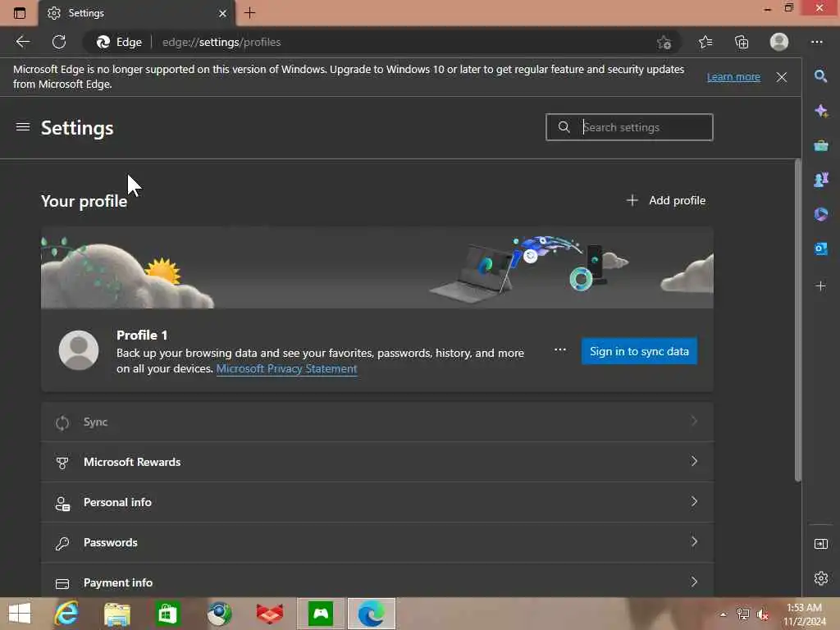Add a sidebar app with plus icon
Viewport: 840px width, 630px height.
[820, 286]
